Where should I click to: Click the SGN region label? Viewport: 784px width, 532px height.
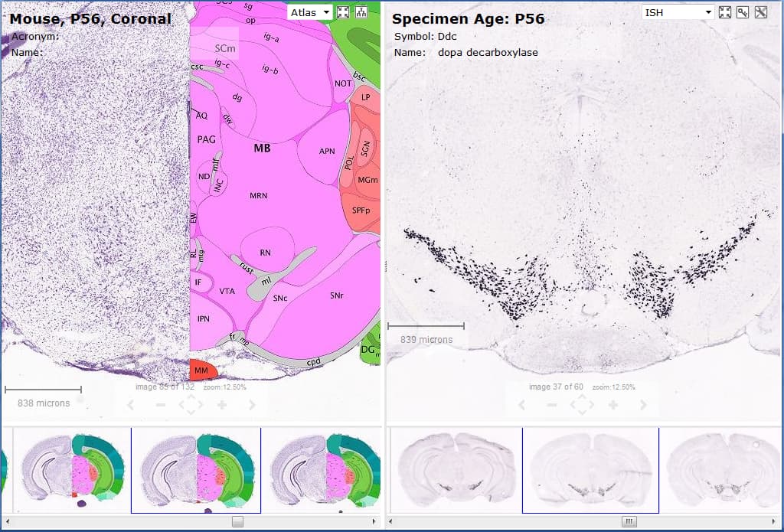(x=365, y=149)
